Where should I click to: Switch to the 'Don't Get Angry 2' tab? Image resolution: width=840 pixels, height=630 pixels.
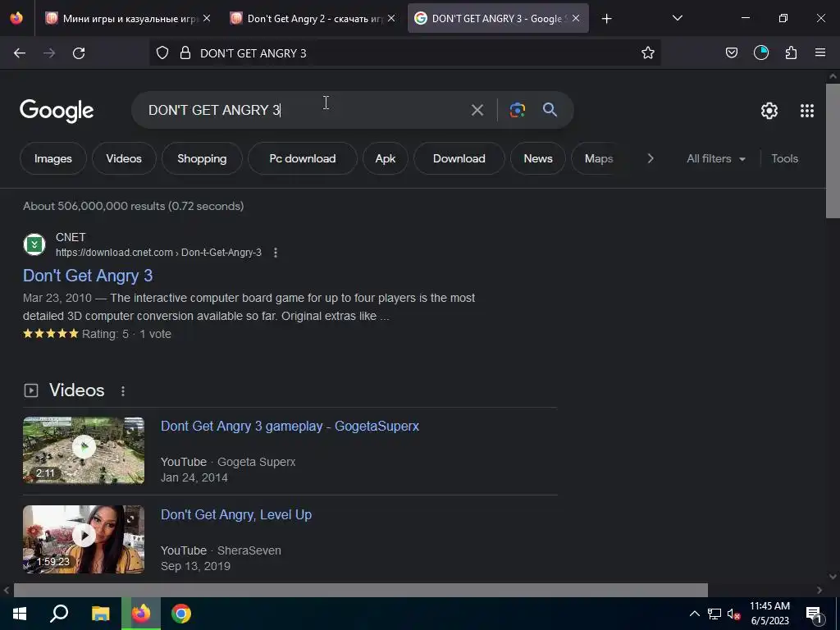point(313,19)
